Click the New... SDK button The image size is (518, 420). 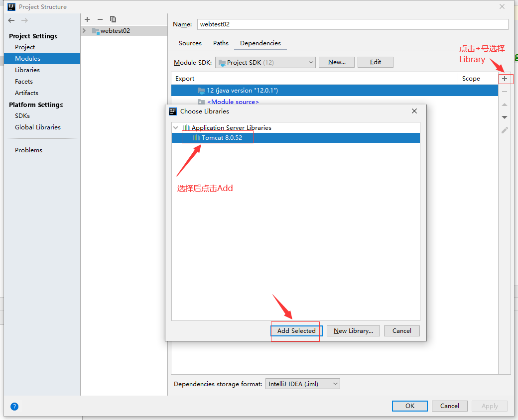coord(337,62)
